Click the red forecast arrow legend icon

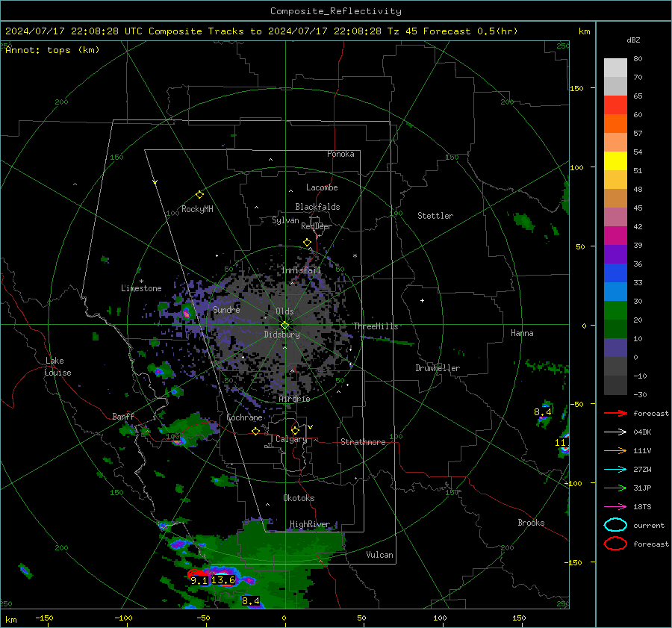[615, 413]
